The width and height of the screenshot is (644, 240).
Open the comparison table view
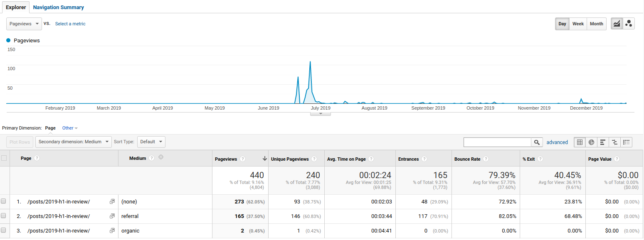click(614, 142)
